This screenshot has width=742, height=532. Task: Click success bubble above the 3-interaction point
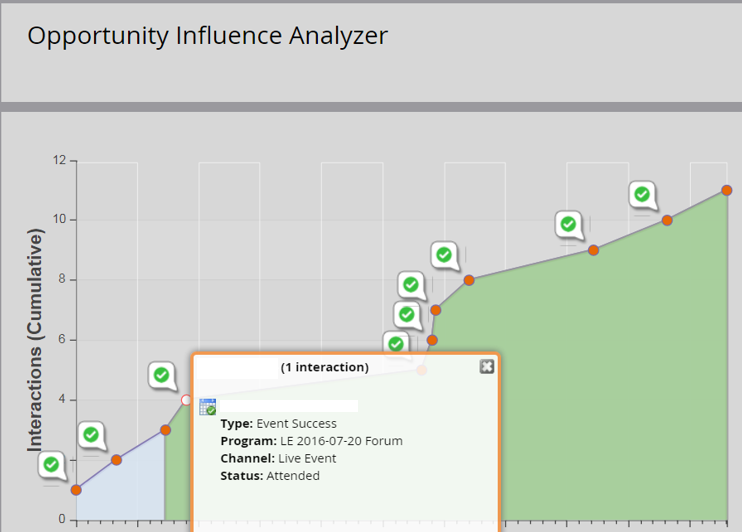(x=162, y=376)
